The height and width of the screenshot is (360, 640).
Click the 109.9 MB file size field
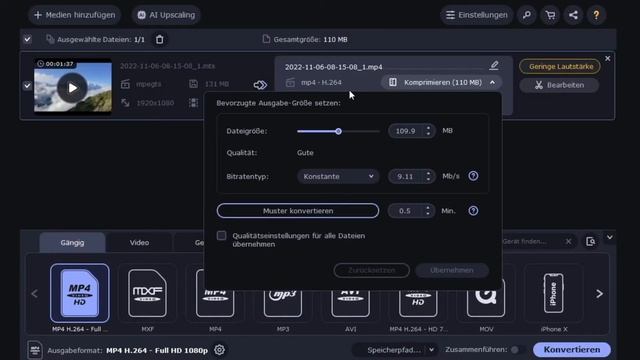click(407, 131)
